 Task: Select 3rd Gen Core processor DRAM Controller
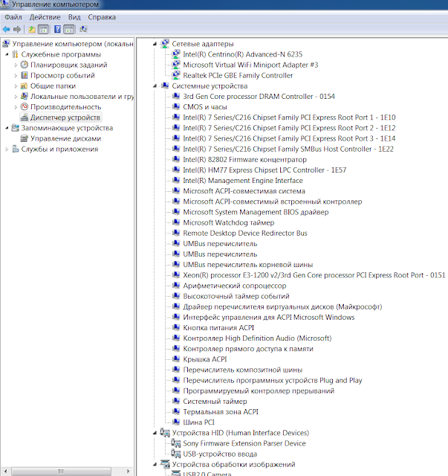click(x=259, y=97)
